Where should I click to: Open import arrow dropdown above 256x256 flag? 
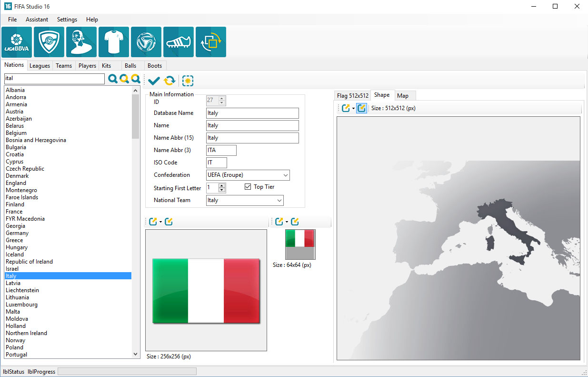[x=160, y=222]
